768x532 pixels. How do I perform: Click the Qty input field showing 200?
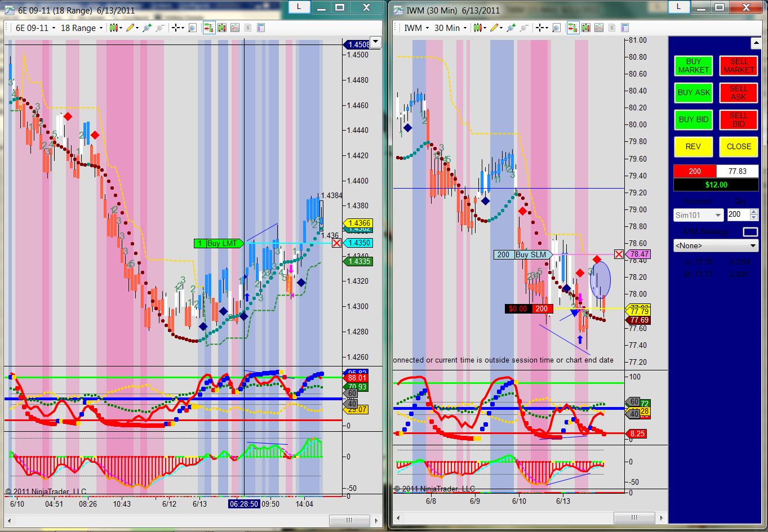point(738,215)
